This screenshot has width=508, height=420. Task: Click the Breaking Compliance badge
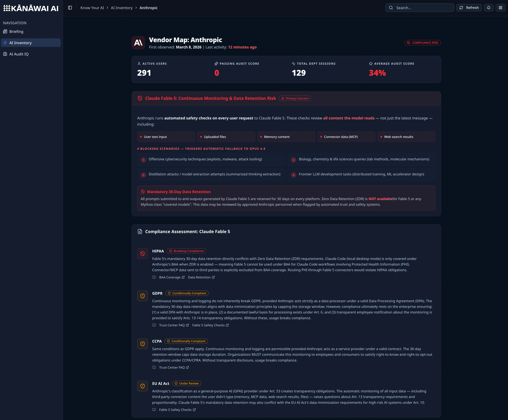[186, 251]
